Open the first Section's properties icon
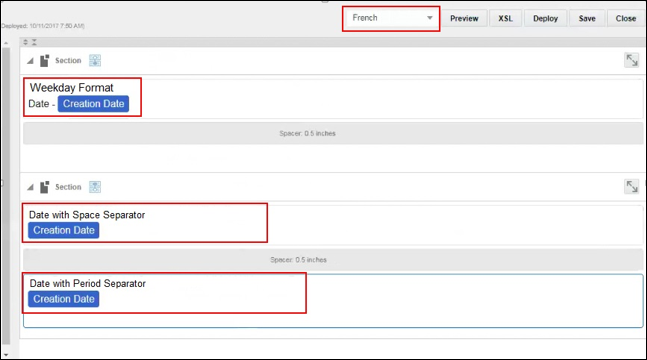 tap(95, 61)
